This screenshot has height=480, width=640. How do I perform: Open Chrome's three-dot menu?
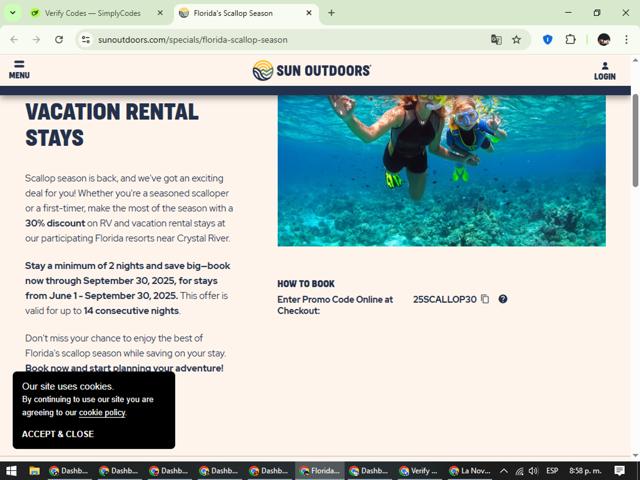(x=627, y=40)
